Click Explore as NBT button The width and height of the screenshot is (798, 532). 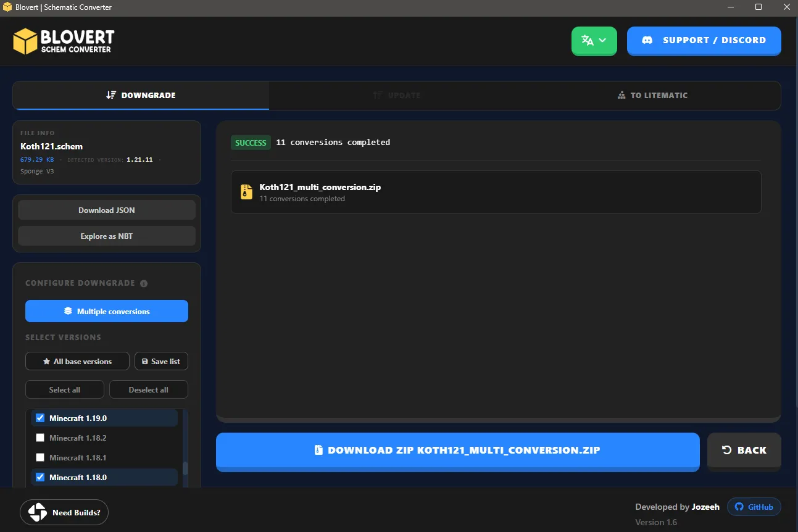click(x=107, y=236)
